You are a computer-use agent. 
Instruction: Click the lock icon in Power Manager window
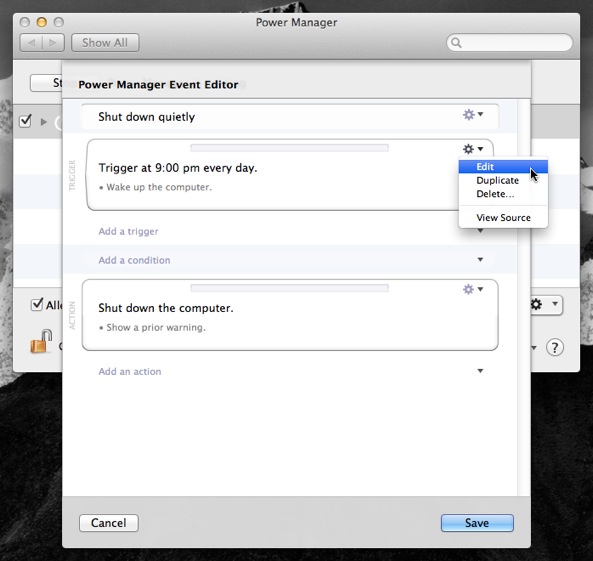coord(41,342)
